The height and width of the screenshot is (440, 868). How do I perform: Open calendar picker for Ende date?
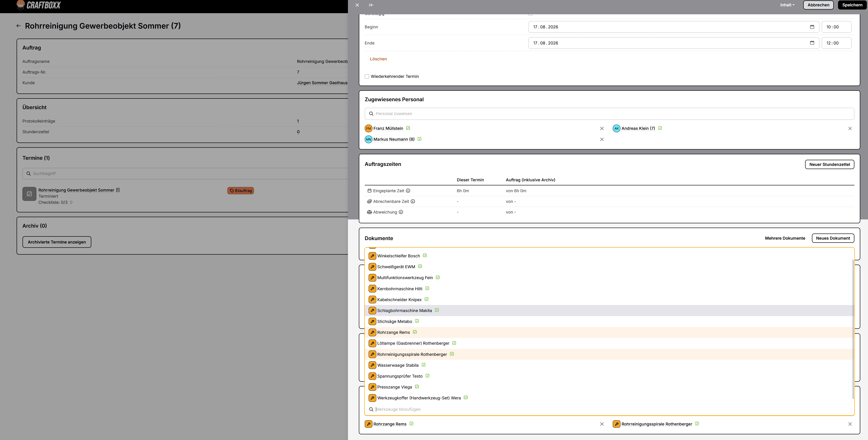[812, 43]
